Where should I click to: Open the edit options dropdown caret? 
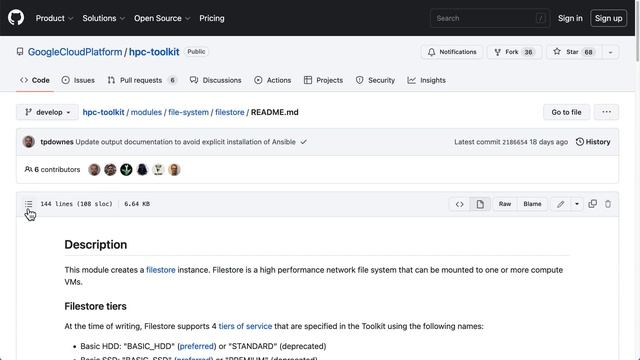pos(577,204)
